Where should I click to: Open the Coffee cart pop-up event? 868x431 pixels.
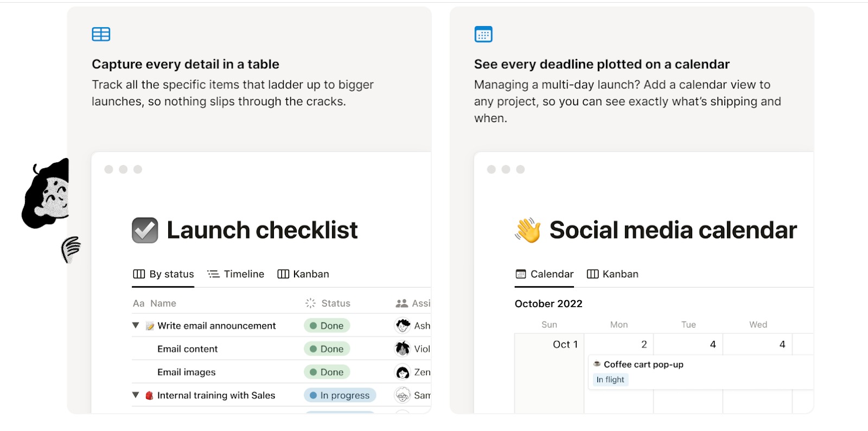pos(643,365)
